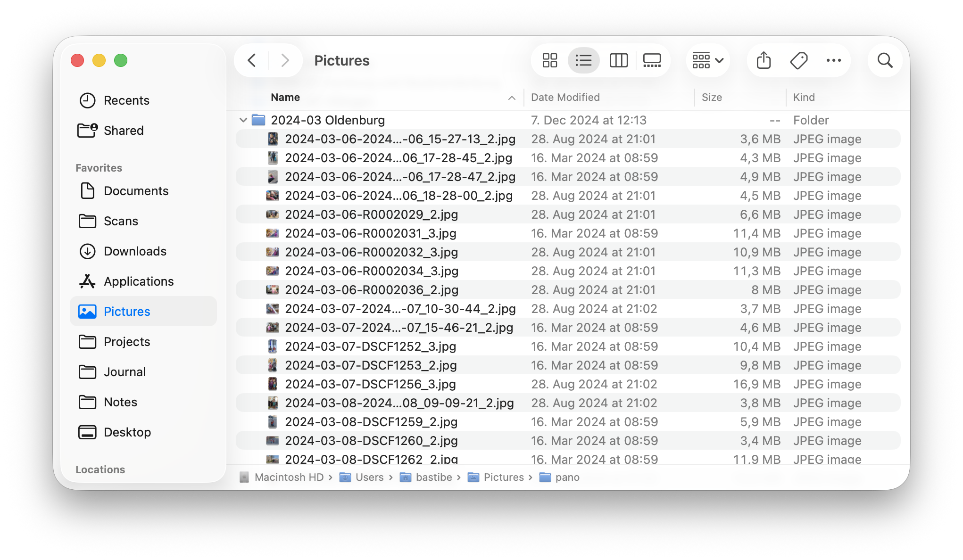Open Applications in the sidebar

(139, 281)
